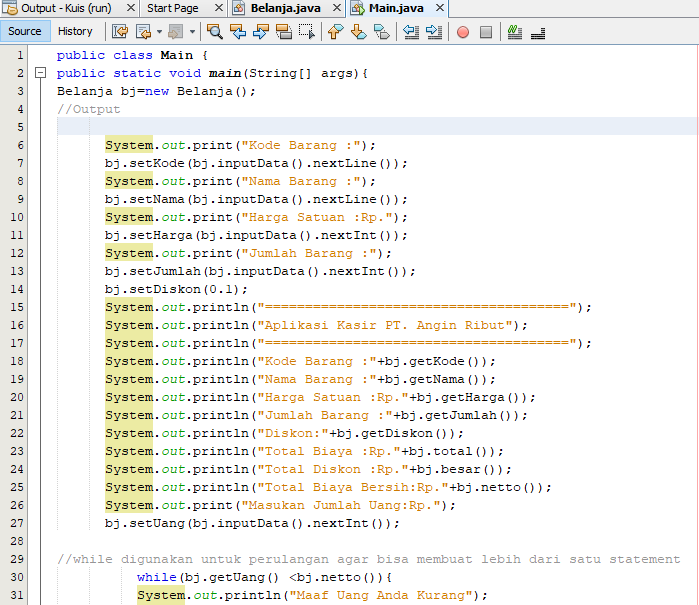This screenshot has width=699, height=605.
Task: Open the Back history dropdown arrow
Action: pos(159,32)
